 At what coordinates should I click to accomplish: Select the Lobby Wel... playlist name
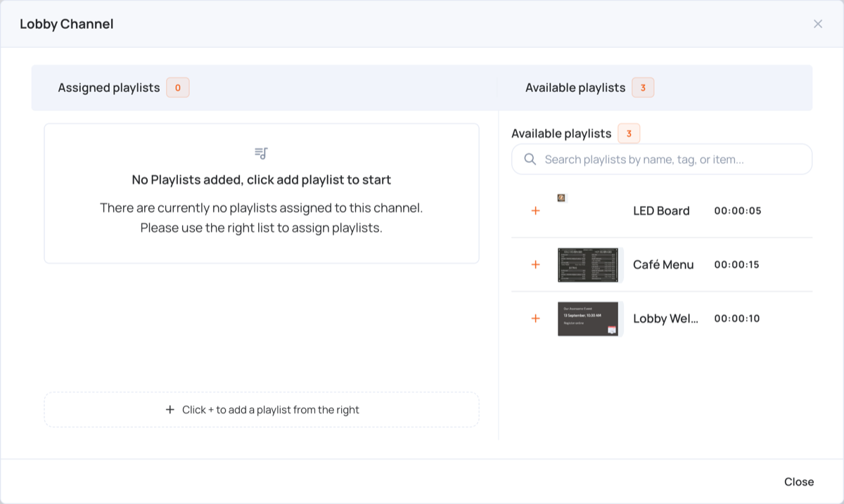tap(666, 318)
